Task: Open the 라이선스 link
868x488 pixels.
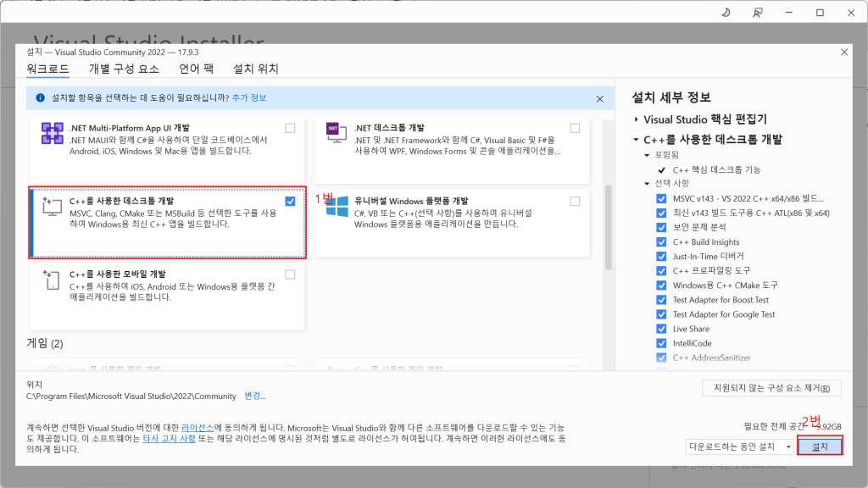Action: (198, 428)
